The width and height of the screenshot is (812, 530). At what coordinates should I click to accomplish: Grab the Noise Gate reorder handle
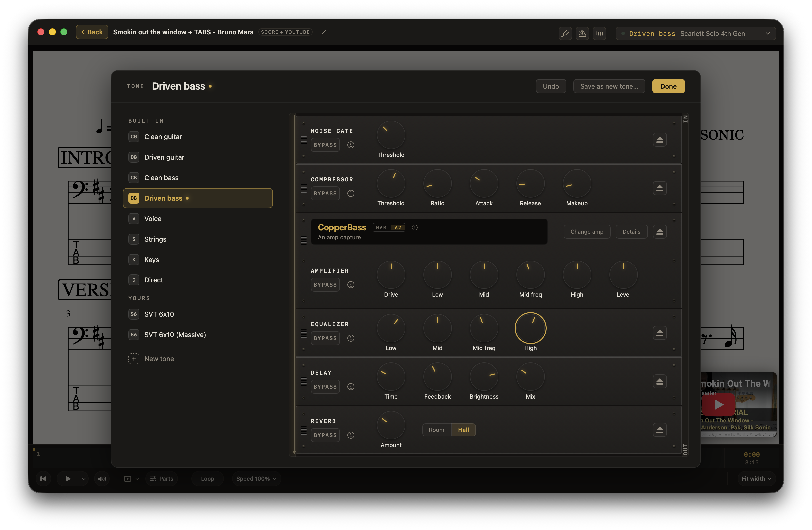click(304, 140)
